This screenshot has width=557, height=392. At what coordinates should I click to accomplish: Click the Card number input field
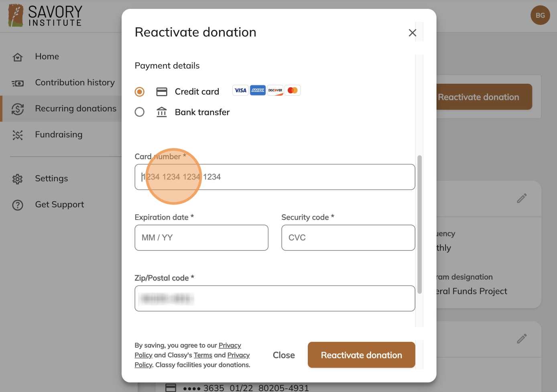click(275, 177)
